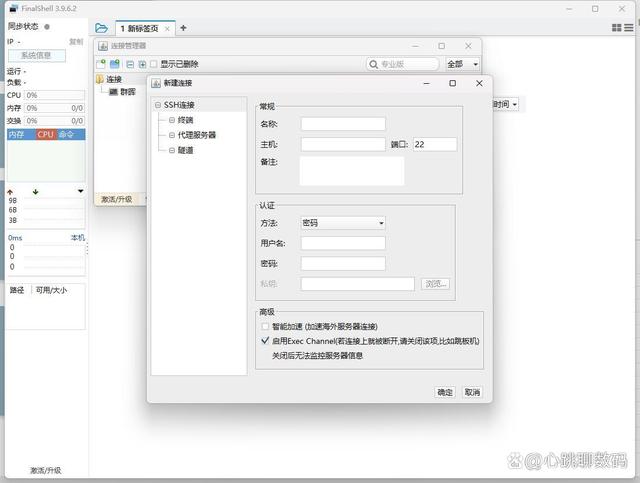The image size is (640, 483).
Task: Focus the 私钥 path field
Action: coord(358,284)
